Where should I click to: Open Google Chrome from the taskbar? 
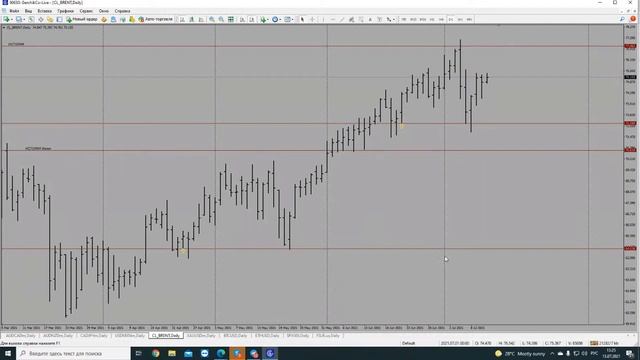156,353
